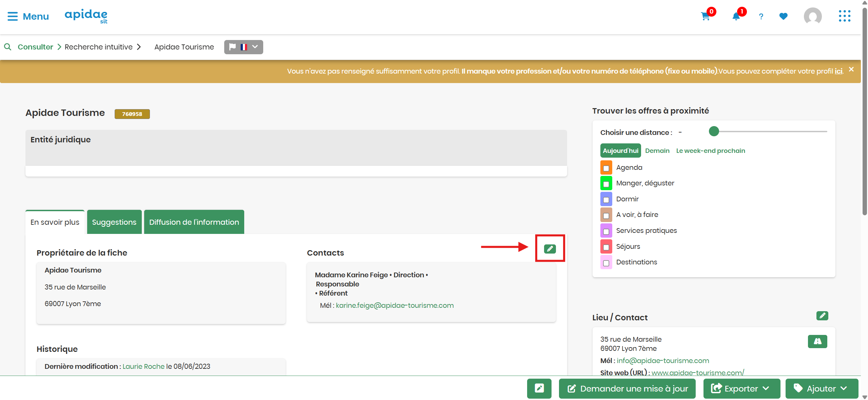868x400 pixels.
Task: Copy the record ID badge 760958
Action: [132, 114]
